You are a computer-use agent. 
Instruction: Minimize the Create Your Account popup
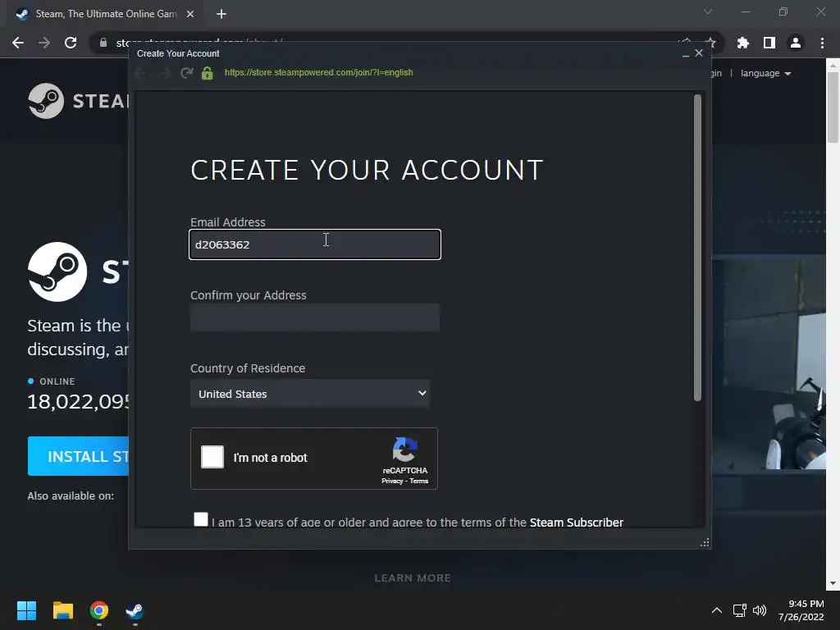(x=686, y=53)
